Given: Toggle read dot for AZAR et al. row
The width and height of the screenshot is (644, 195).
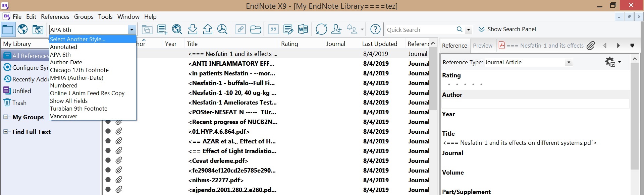Looking at the screenshot, I should point(108,141).
